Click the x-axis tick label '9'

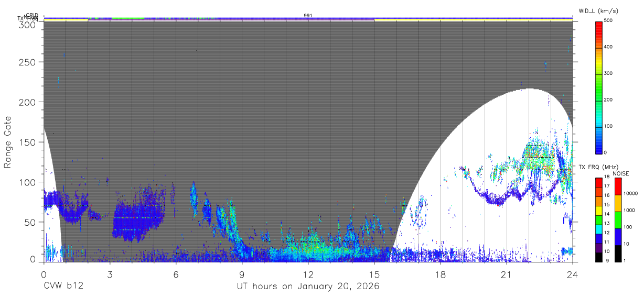[x=242, y=274]
